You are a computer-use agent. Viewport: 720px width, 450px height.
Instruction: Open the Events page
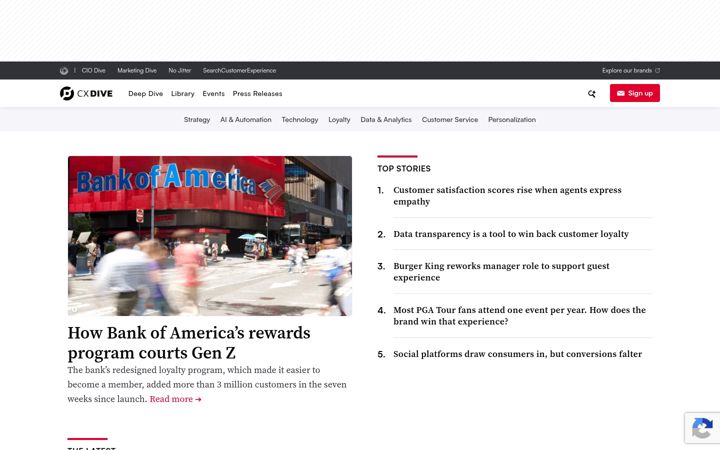(214, 94)
